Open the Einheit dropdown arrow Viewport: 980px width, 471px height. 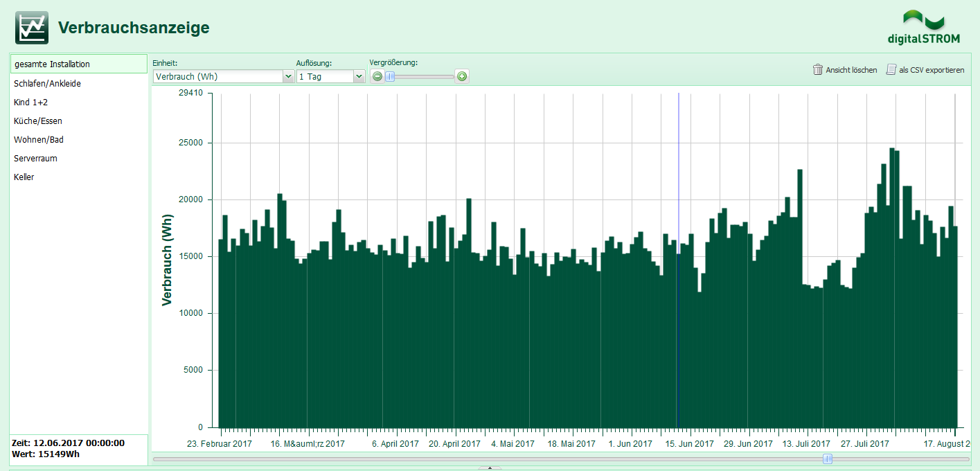[x=289, y=77]
